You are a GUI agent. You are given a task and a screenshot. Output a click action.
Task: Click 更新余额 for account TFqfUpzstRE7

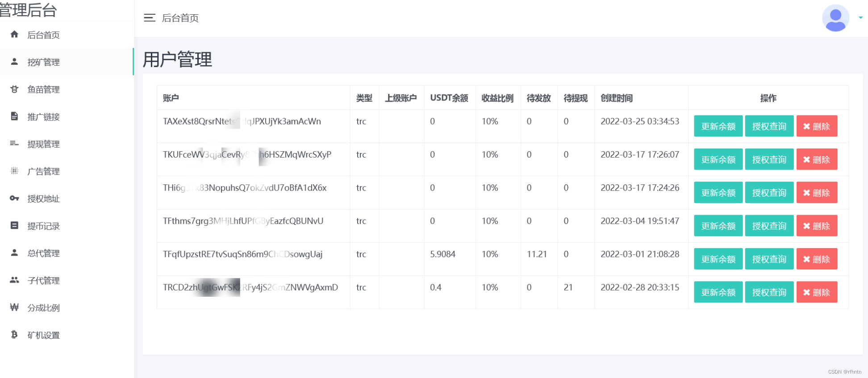(718, 259)
